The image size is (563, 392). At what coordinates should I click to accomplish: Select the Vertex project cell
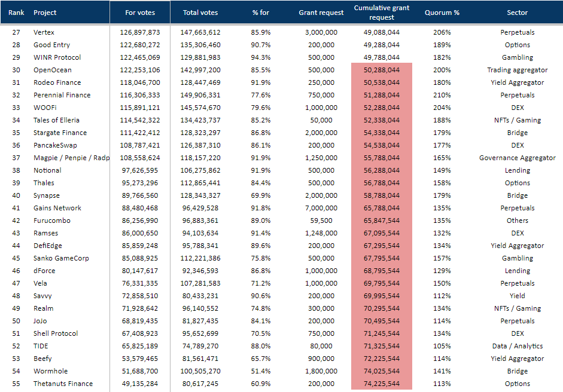tap(44, 32)
